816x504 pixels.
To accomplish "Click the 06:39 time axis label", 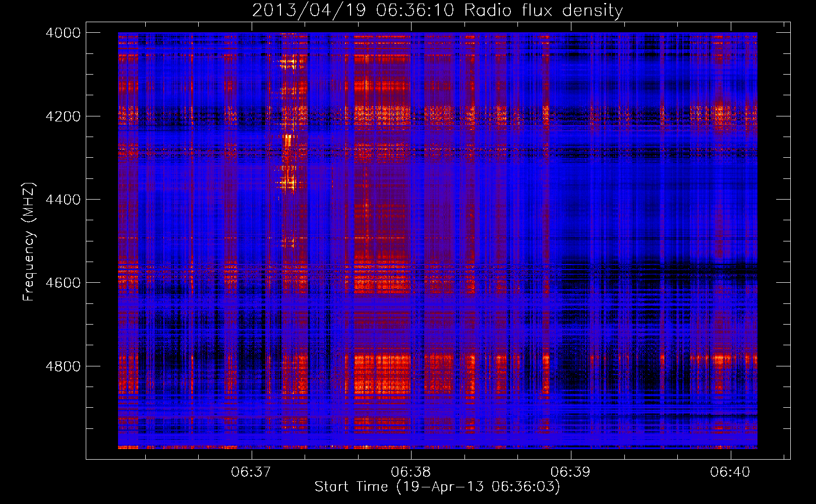I will click(570, 472).
